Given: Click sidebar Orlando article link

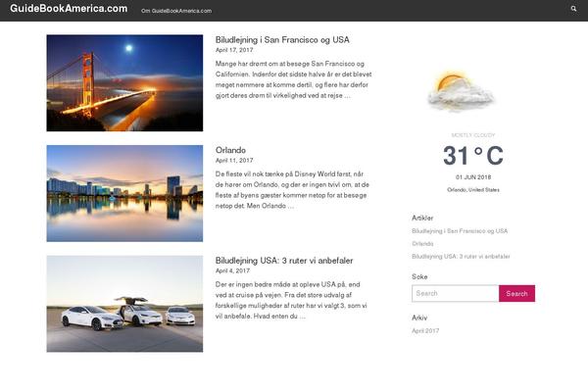Looking at the screenshot, I should click(422, 244).
